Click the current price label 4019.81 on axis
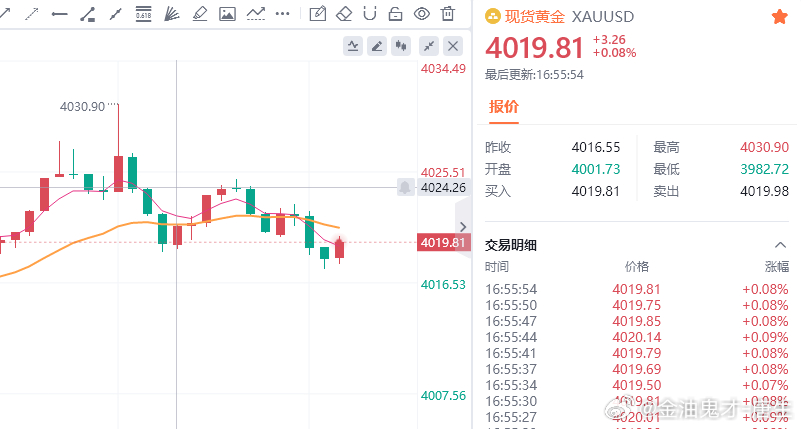This screenshot has height=429, width=801. (443, 242)
